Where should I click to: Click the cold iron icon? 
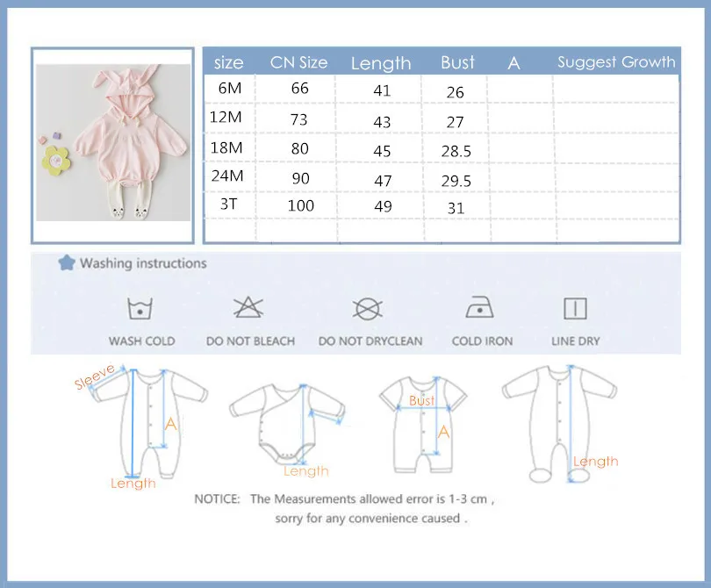pyautogui.click(x=480, y=307)
